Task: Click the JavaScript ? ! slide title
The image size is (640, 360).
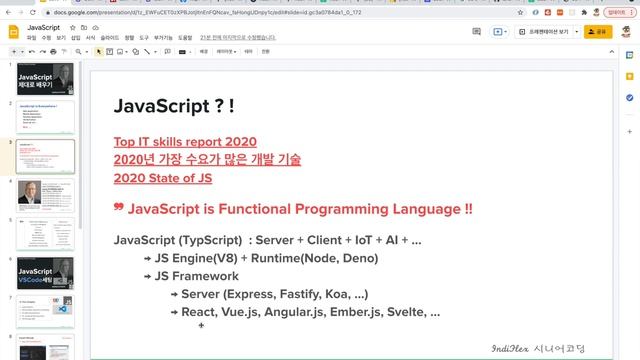Action: 174,106
